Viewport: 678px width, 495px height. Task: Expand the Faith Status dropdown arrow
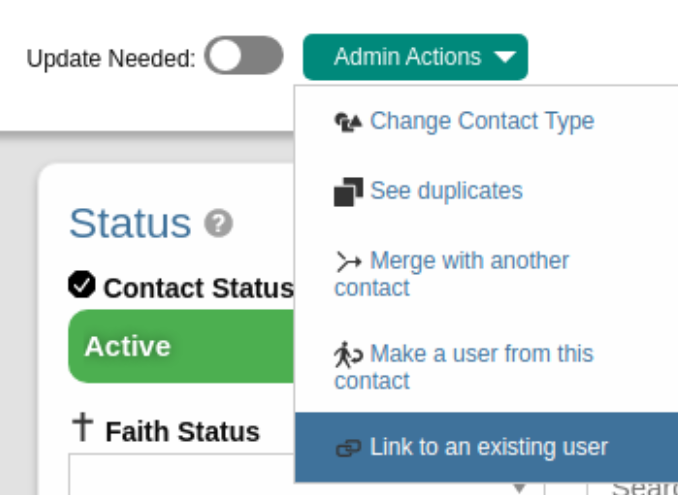click(520, 488)
